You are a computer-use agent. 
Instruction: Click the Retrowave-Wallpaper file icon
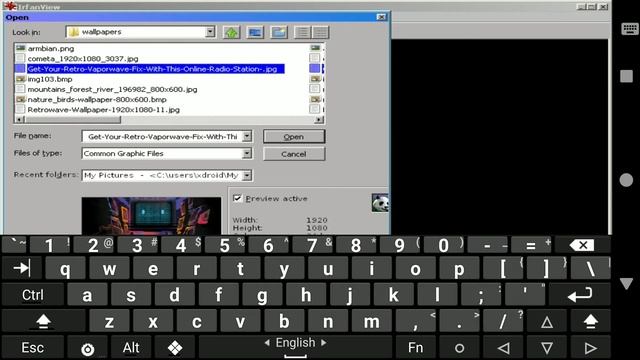tap(20, 109)
